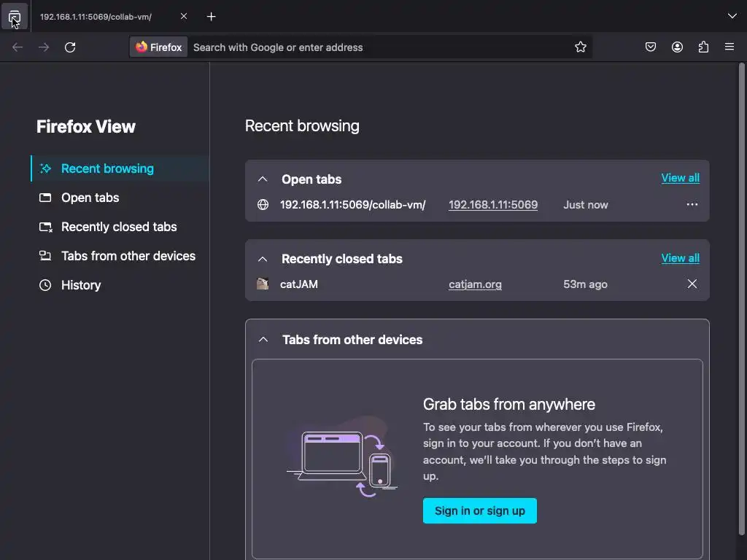Collapse the Open tabs section
The width and height of the screenshot is (747, 560).
click(x=263, y=179)
